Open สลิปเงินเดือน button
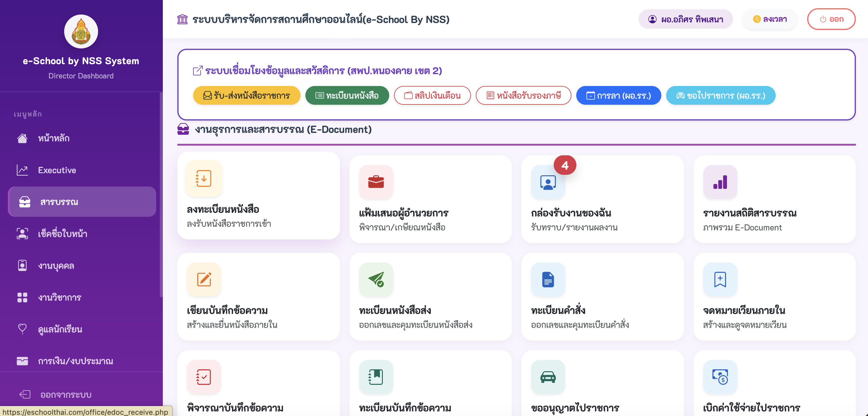Viewport: 868px width, 416px height. pos(432,95)
